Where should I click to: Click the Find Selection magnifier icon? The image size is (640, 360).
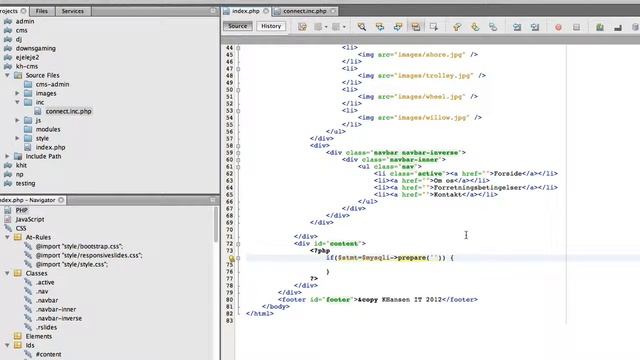point(362,27)
